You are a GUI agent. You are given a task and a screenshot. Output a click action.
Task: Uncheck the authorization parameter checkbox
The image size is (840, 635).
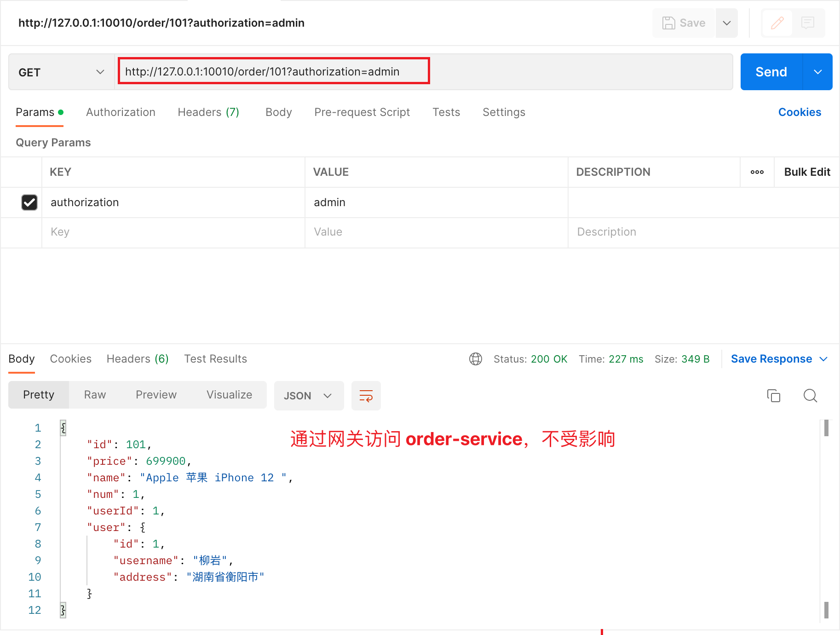coord(29,202)
